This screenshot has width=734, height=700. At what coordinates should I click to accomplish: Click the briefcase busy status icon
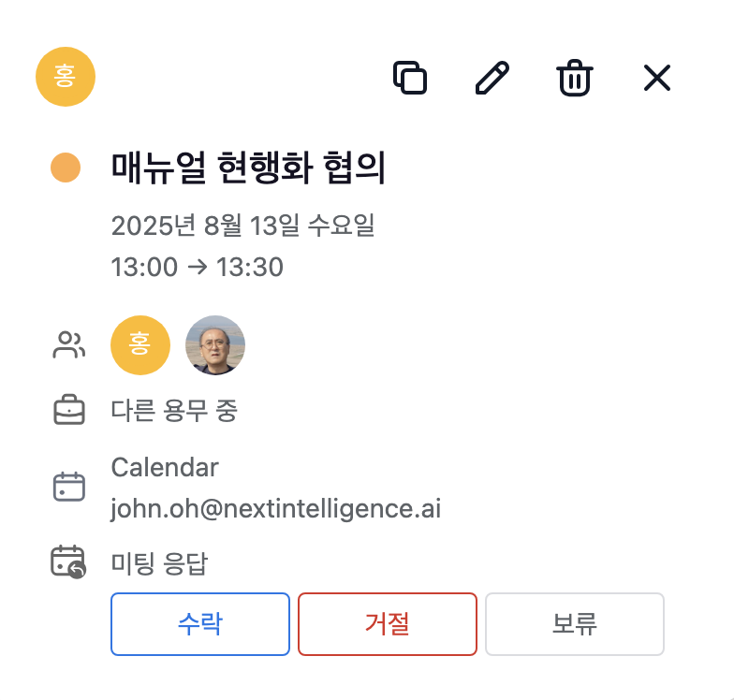tap(69, 410)
